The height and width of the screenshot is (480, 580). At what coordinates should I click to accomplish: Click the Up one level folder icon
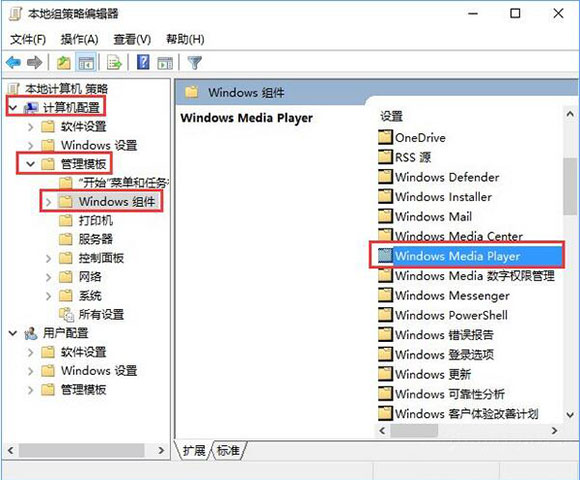coord(64,62)
